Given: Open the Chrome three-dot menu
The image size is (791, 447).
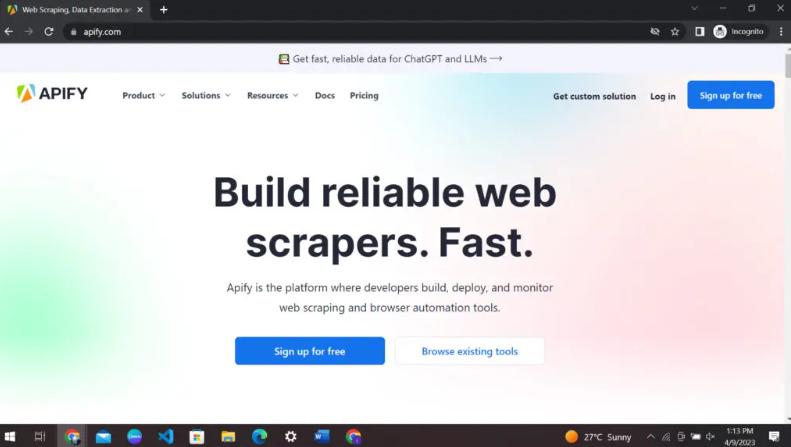Looking at the screenshot, I should click(781, 32).
